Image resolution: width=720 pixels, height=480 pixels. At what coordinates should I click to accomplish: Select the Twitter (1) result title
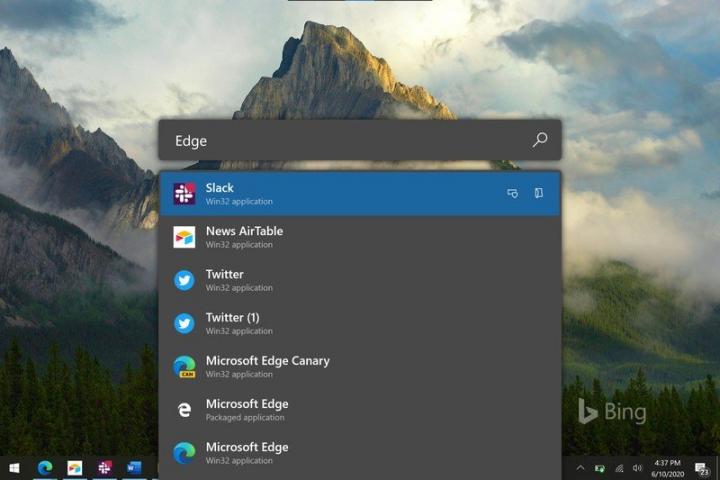[x=232, y=318]
